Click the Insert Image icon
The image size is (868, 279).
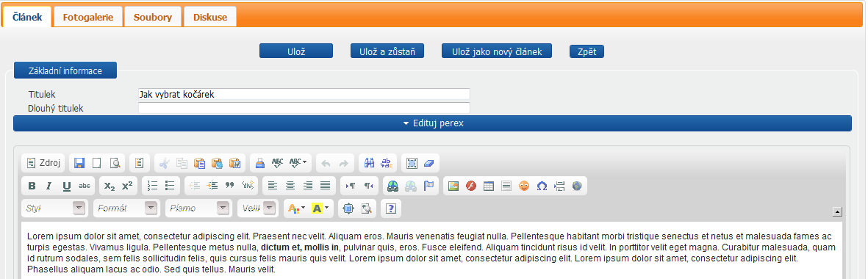[x=453, y=186]
